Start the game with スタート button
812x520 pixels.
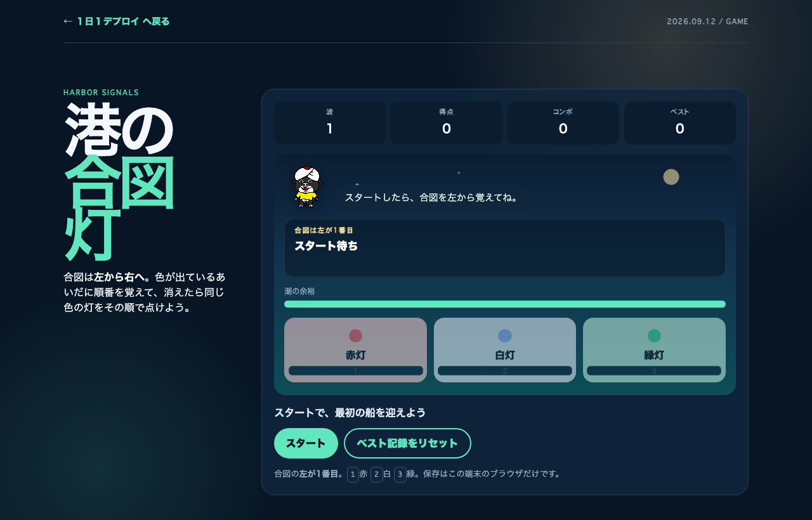(306, 443)
